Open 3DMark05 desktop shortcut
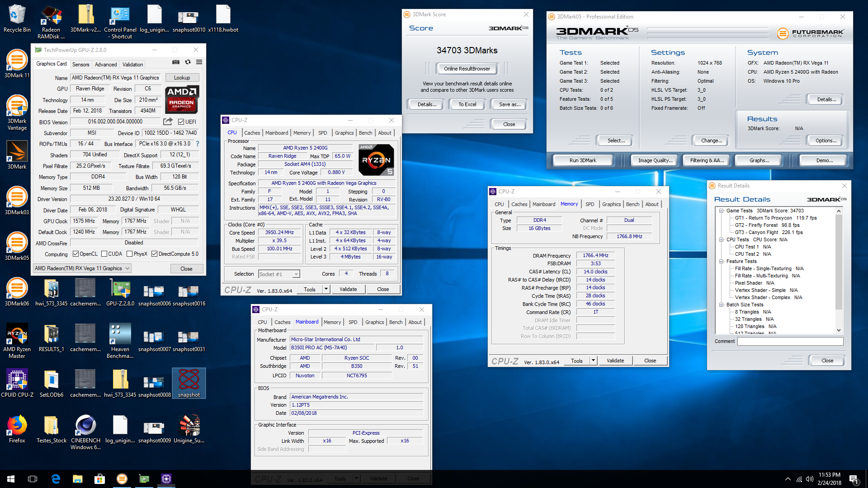868x488 pixels. click(x=17, y=247)
